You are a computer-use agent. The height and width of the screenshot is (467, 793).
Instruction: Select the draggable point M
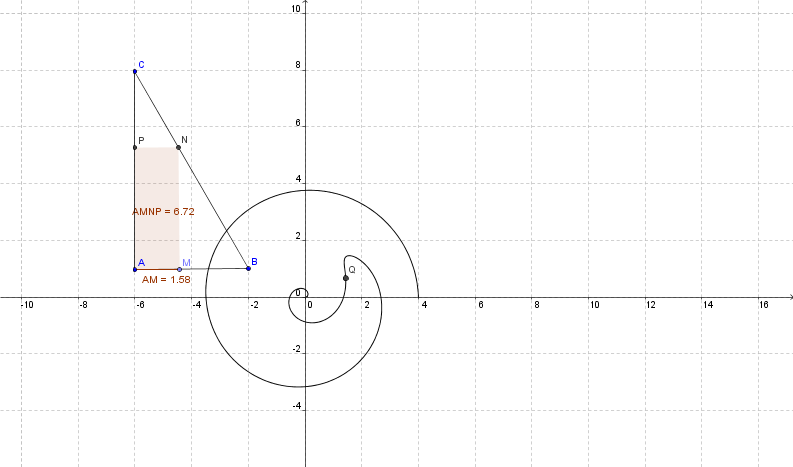(x=180, y=269)
